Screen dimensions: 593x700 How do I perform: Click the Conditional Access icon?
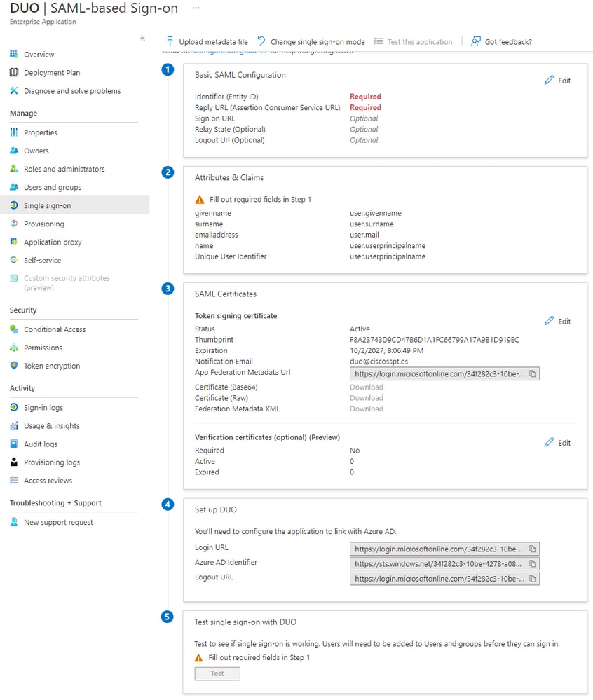pos(14,329)
